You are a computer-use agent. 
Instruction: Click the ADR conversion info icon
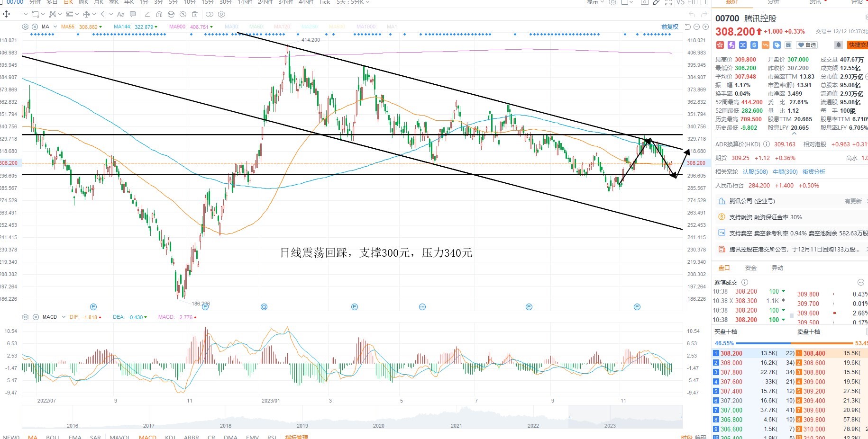point(767,144)
